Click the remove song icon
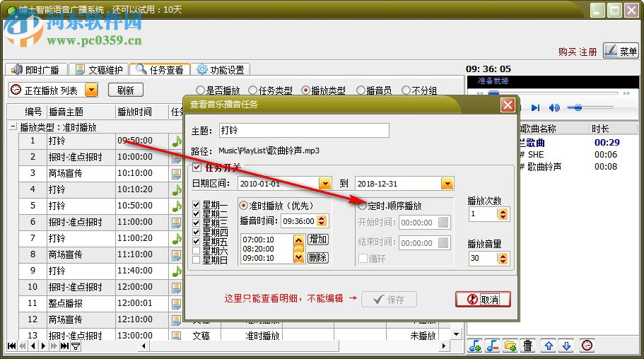 tap(493, 346)
